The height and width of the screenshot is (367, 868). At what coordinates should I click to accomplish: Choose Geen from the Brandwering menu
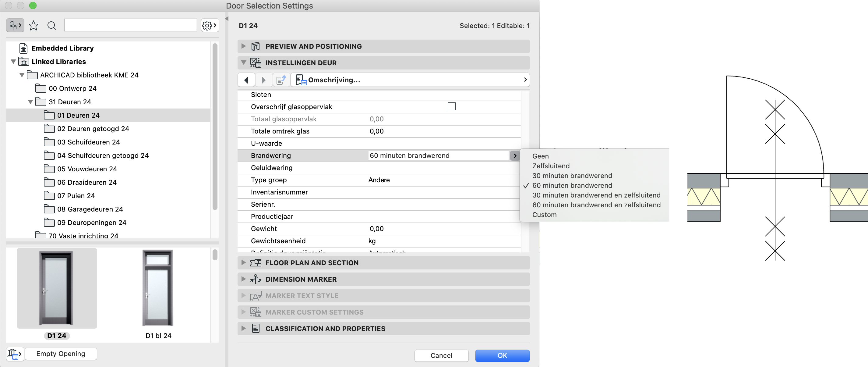pyautogui.click(x=540, y=156)
